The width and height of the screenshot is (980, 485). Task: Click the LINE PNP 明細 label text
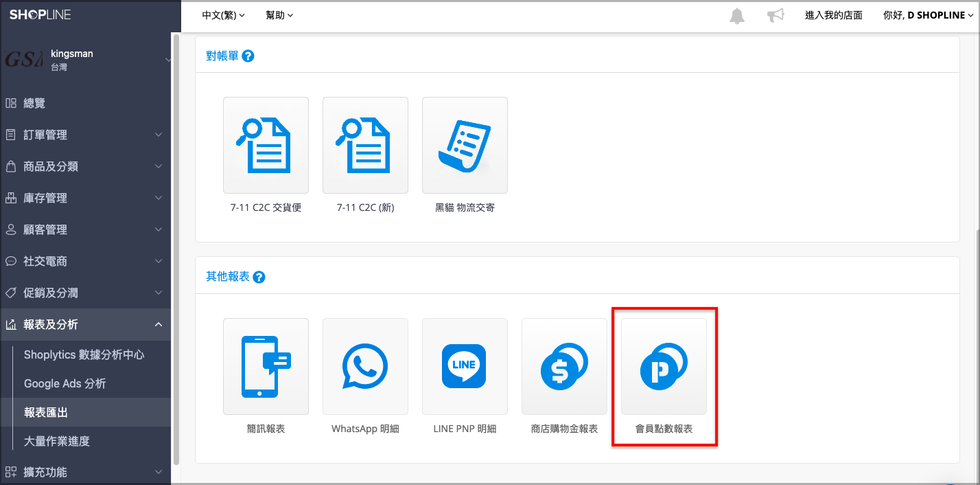(465, 429)
